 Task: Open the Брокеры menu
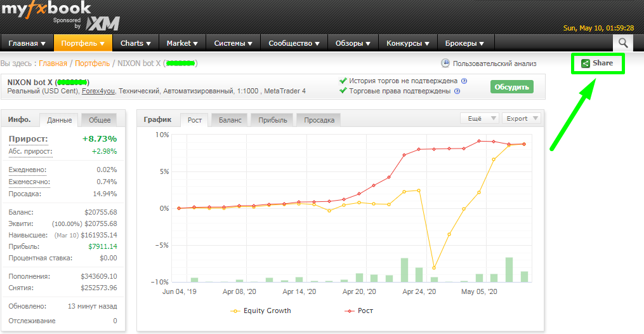pyautogui.click(x=464, y=43)
